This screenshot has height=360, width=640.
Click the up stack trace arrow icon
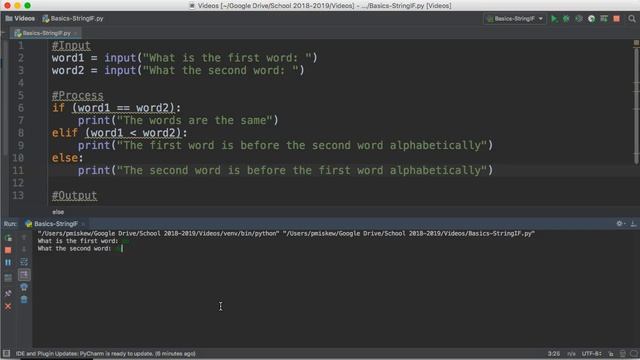click(x=24, y=237)
